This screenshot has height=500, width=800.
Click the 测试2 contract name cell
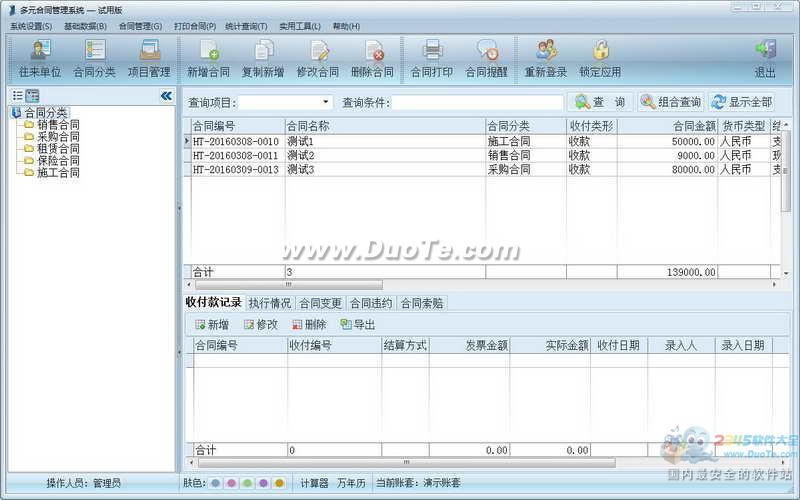point(385,155)
